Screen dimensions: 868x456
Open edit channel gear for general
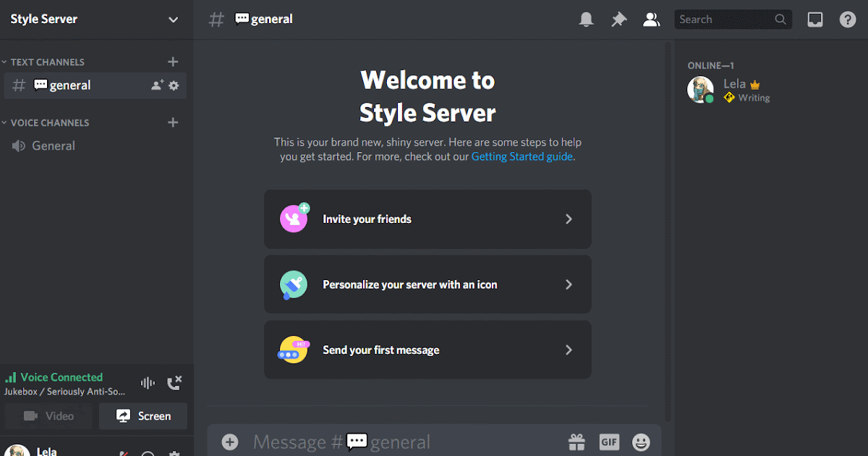(174, 85)
